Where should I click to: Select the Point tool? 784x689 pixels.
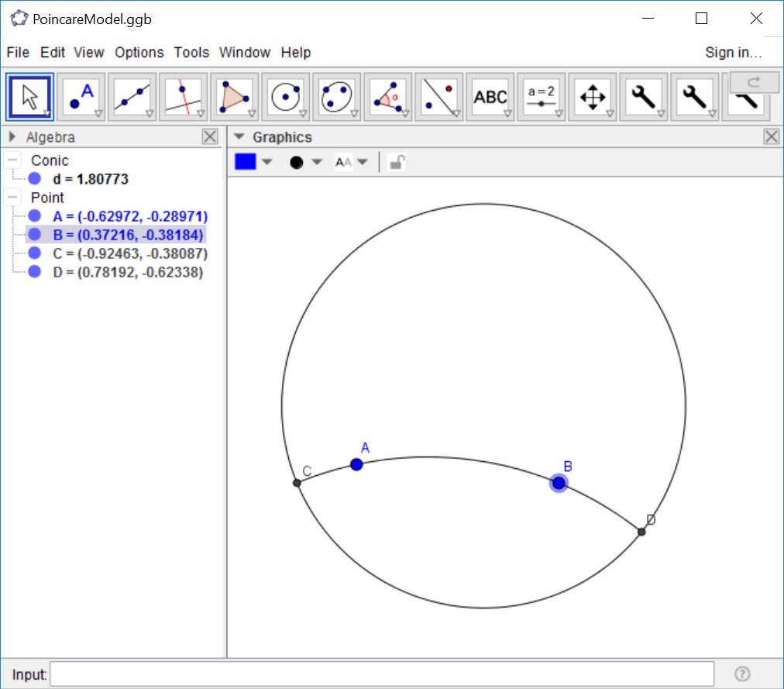(x=81, y=97)
